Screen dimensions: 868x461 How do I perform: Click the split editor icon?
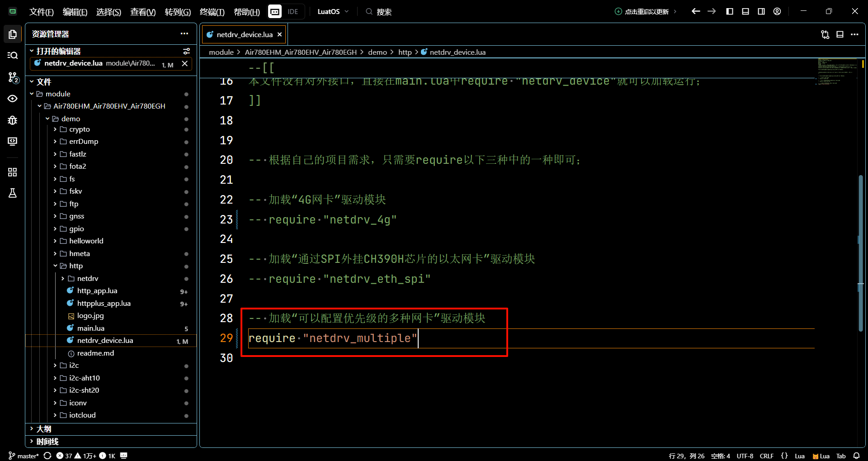(x=840, y=34)
